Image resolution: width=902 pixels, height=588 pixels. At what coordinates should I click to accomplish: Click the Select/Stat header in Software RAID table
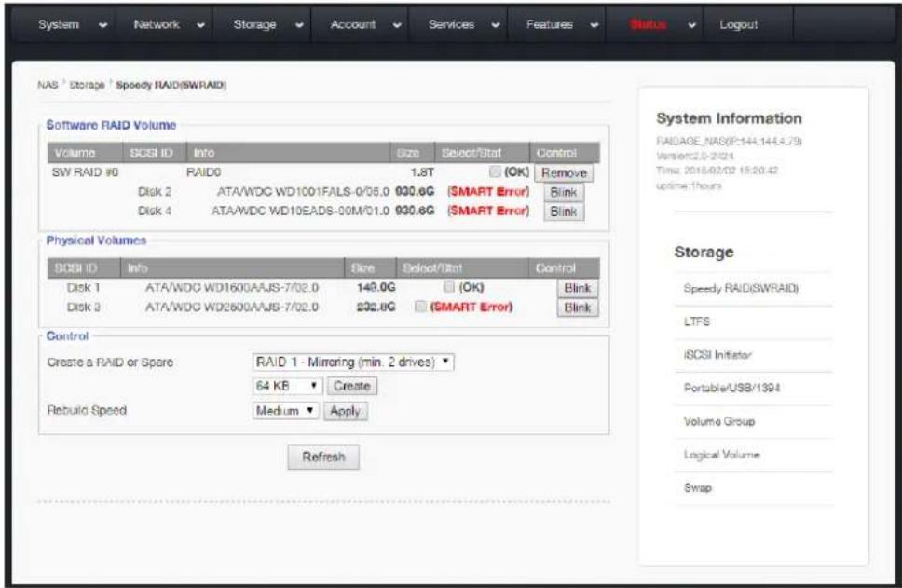tap(471, 153)
